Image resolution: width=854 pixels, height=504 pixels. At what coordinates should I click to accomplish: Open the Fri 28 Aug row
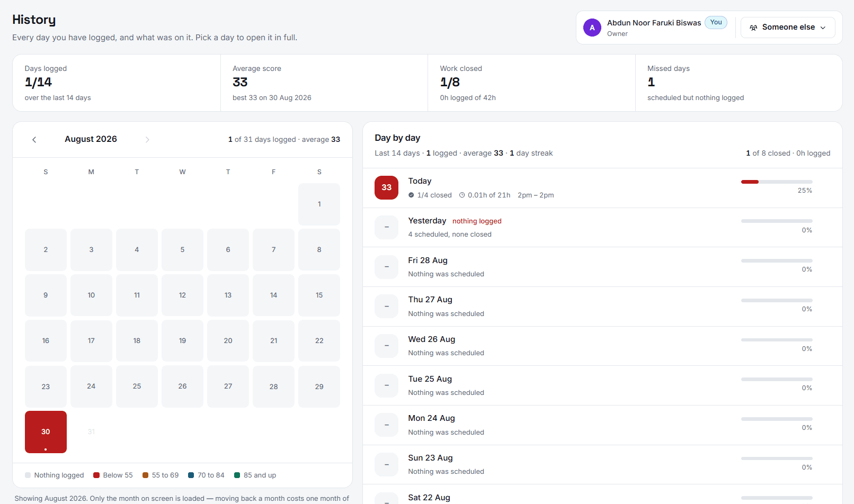602,267
